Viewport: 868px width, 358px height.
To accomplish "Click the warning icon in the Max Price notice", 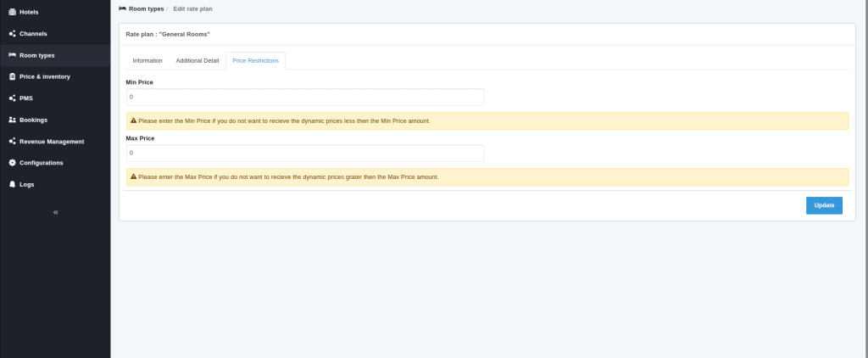I will click(x=133, y=176).
